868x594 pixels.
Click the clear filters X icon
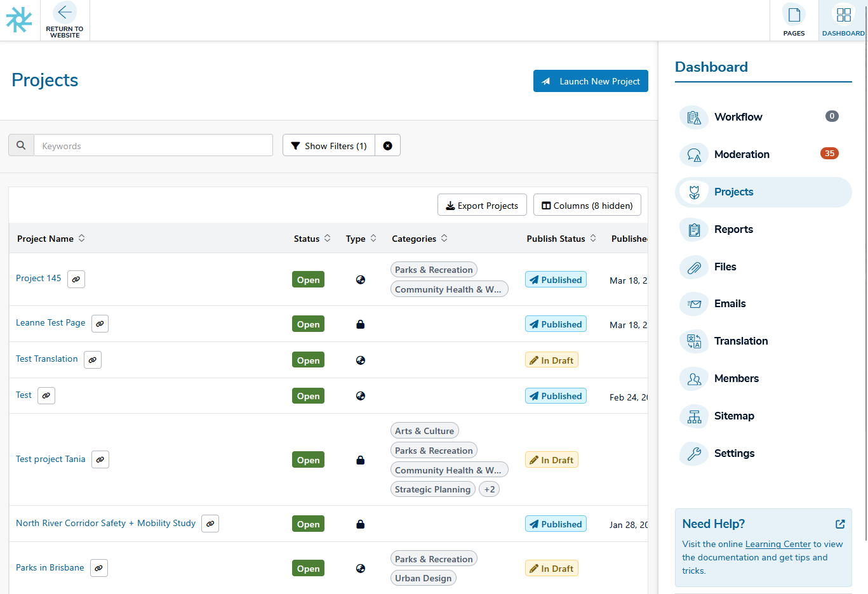click(387, 146)
